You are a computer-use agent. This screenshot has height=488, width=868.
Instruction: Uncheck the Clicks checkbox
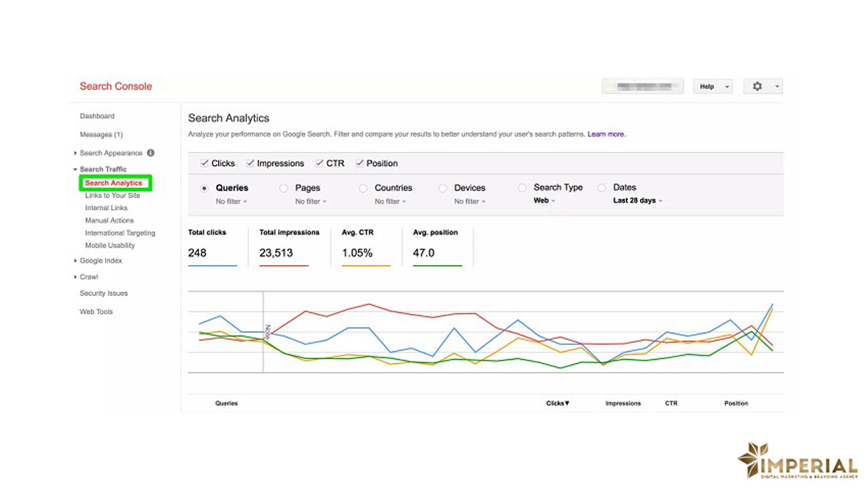(205, 163)
